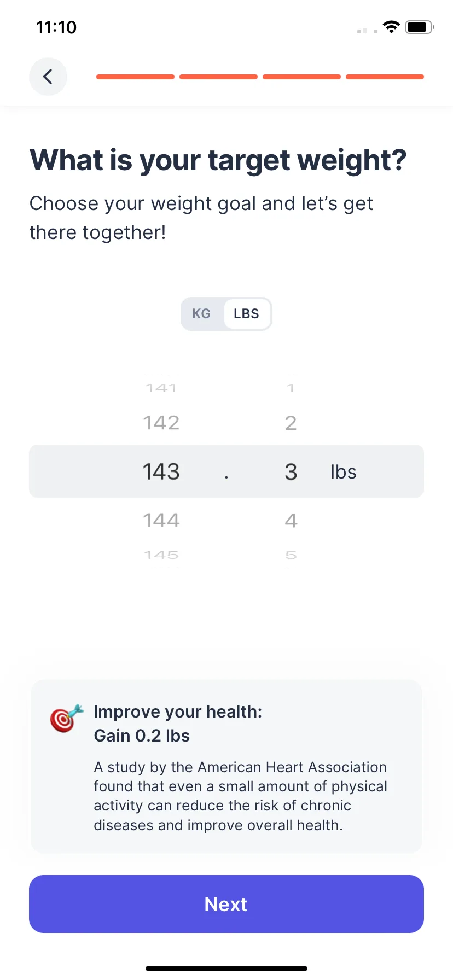Tap the selected 143 value
Image resolution: width=453 pixels, height=980 pixels.
161,471
